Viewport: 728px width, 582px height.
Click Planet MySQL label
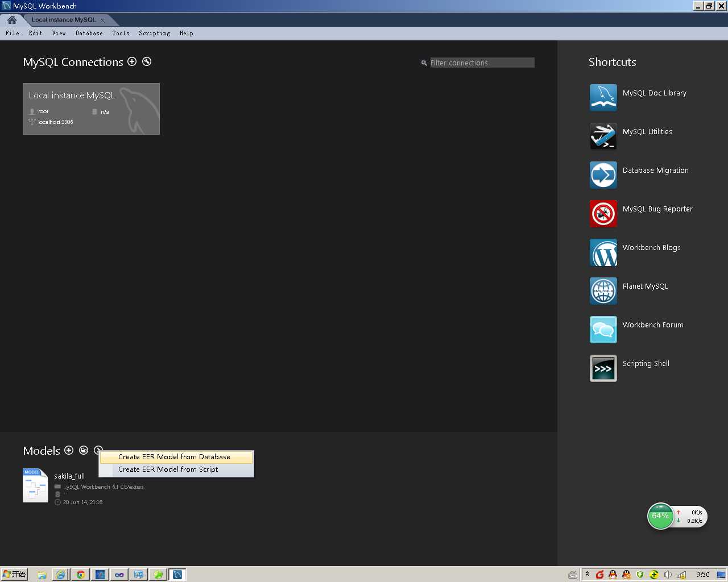[x=645, y=286]
